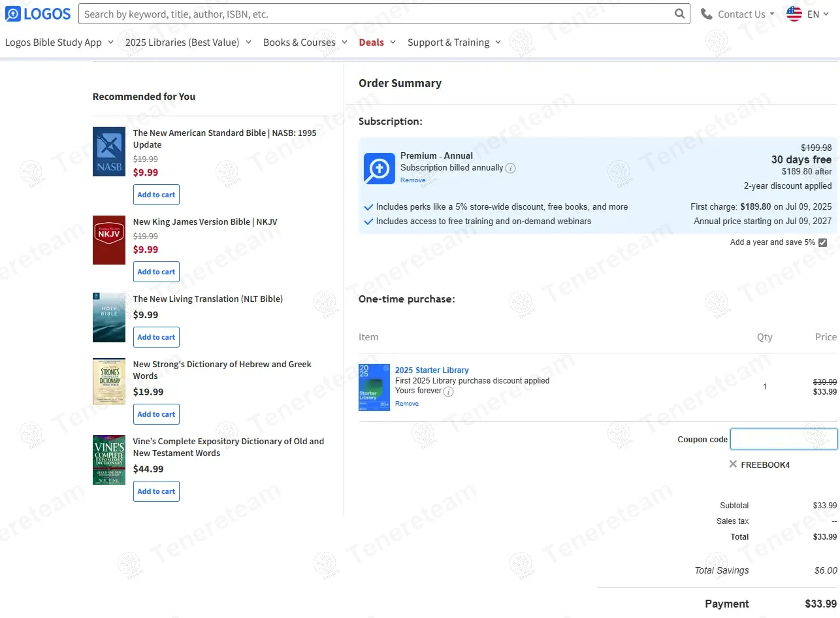This screenshot has width=840, height=618.
Task: Open the Deals menu
Action: (377, 42)
